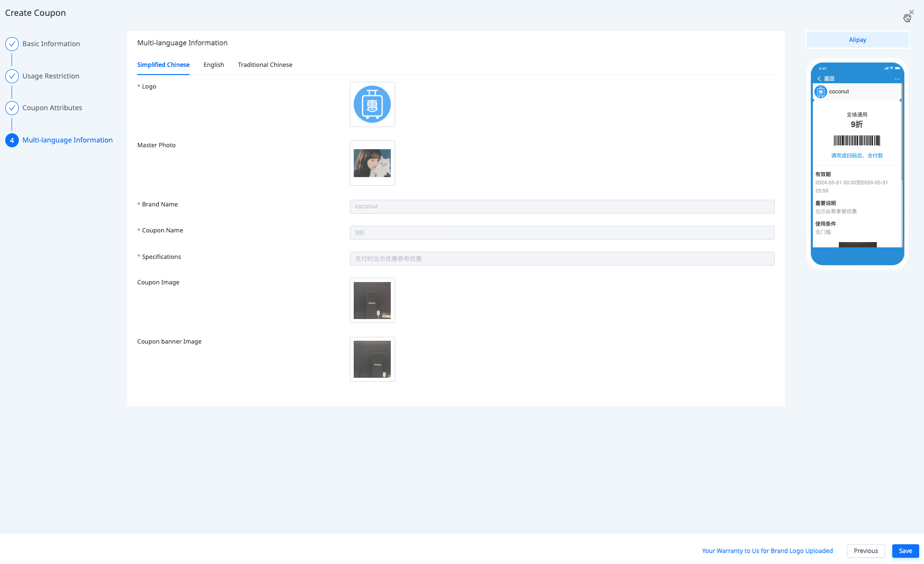Click coconut brand logo in phone preview

821,91
